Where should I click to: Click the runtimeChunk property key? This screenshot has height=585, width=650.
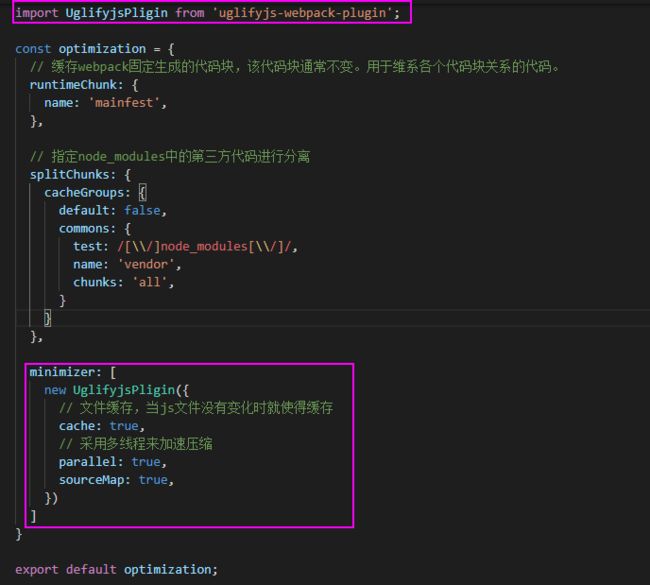pos(73,85)
